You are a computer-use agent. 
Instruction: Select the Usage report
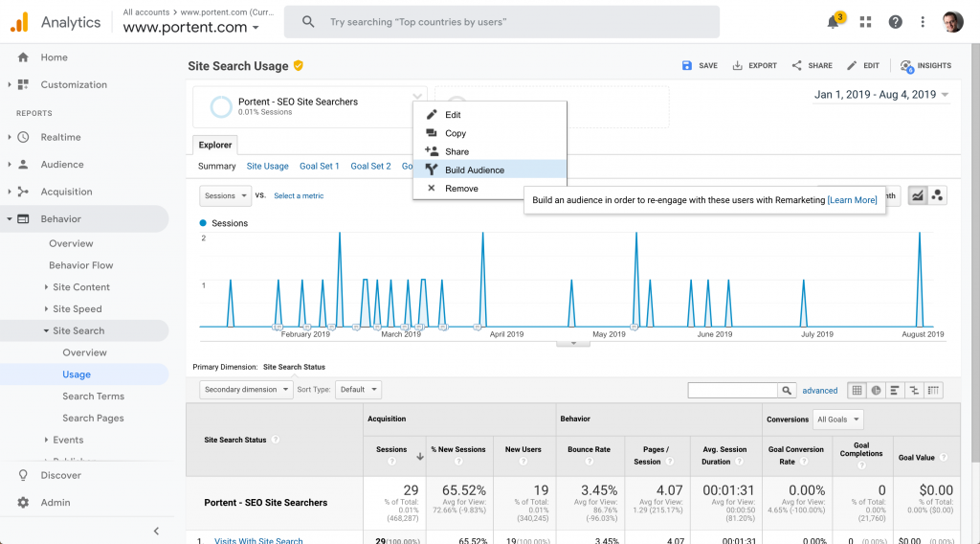[77, 374]
